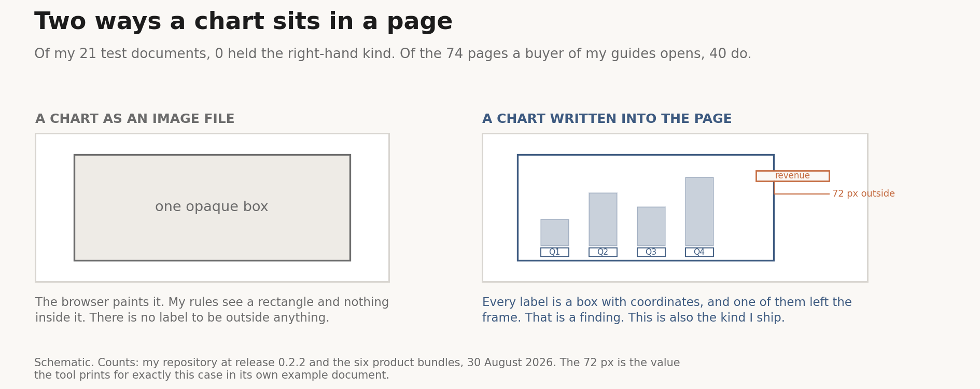Click the Schematic footnote text
Viewport: 980px width, 389px height.
coord(357,369)
